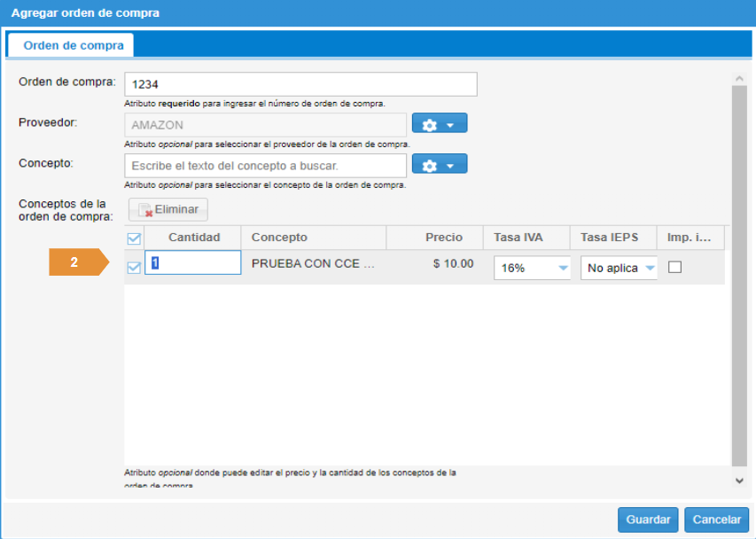Viewport: 756px width, 539px height.
Task: Expand the Proveedor options dropdown arrow
Action: [x=450, y=125]
